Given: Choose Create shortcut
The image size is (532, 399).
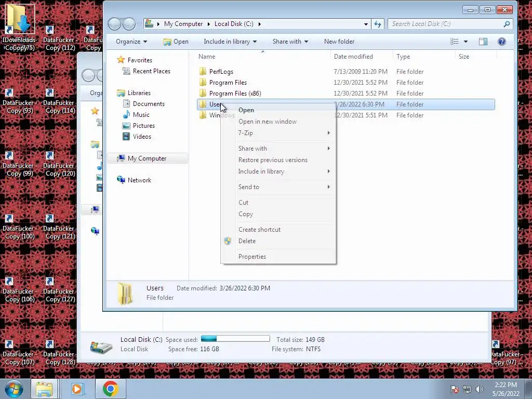Looking at the screenshot, I should click(260, 229).
